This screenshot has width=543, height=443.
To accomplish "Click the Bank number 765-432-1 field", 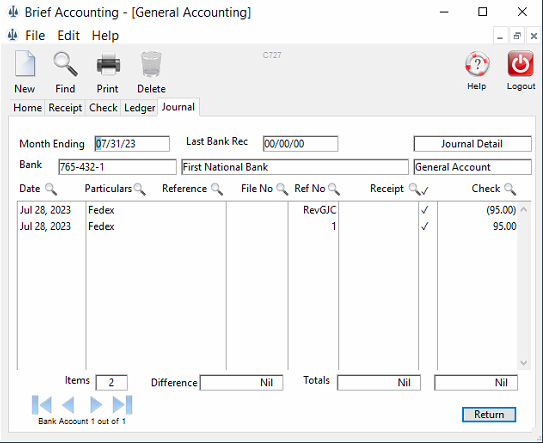I will click(117, 167).
